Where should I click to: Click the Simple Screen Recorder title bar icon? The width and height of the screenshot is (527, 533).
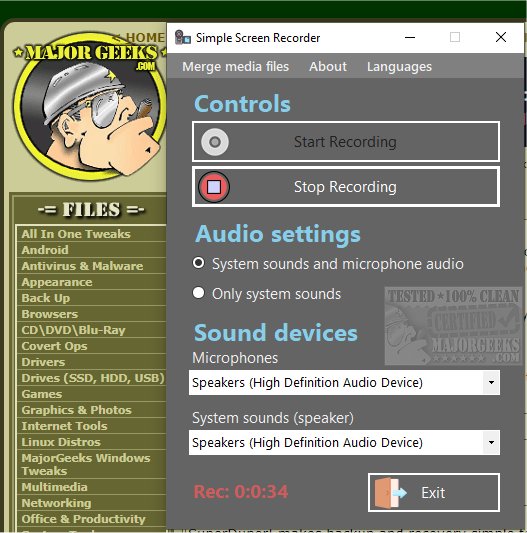pos(183,37)
